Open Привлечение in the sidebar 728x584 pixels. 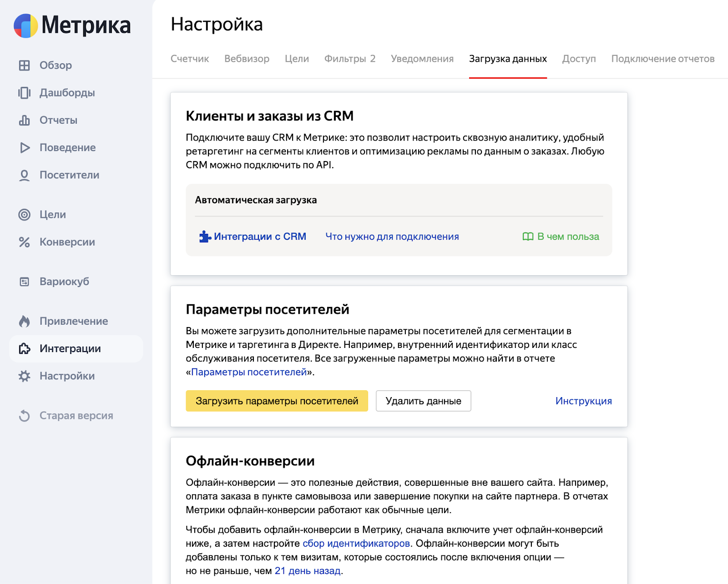(x=74, y=321)
